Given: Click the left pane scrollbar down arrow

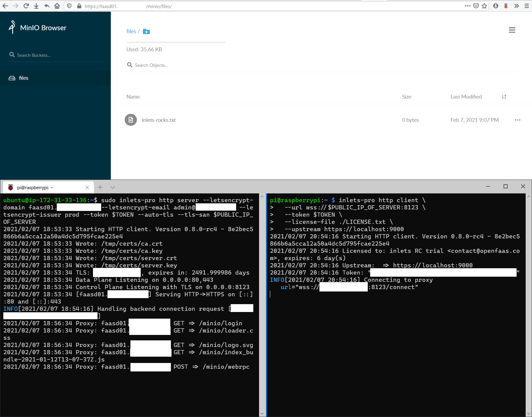Looking at the screenshot, I should pyautogui.click(x=262, y=414).
